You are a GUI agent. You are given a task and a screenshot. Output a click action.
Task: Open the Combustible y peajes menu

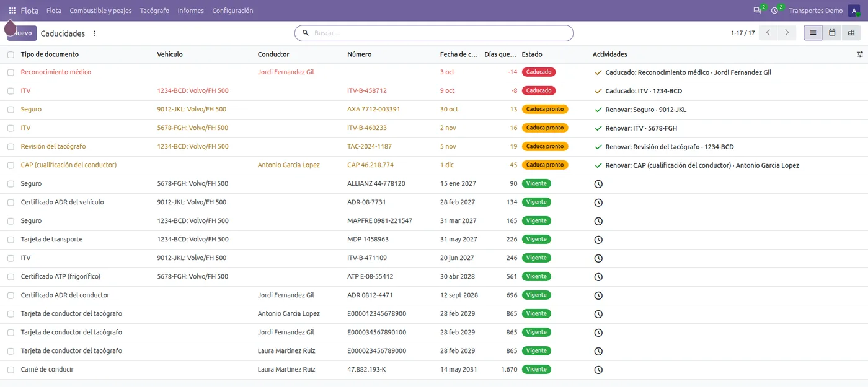[x=100, y=11]
